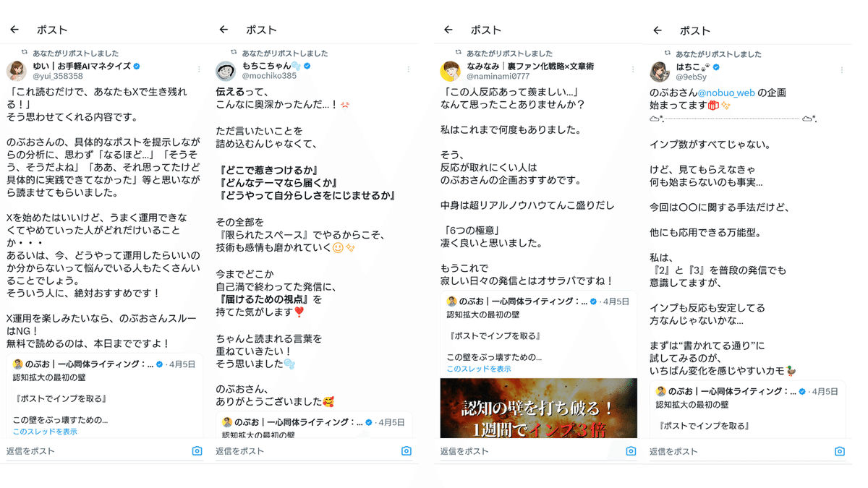
Task: Go back from the yui_358358 post
Action: [14, 30]
